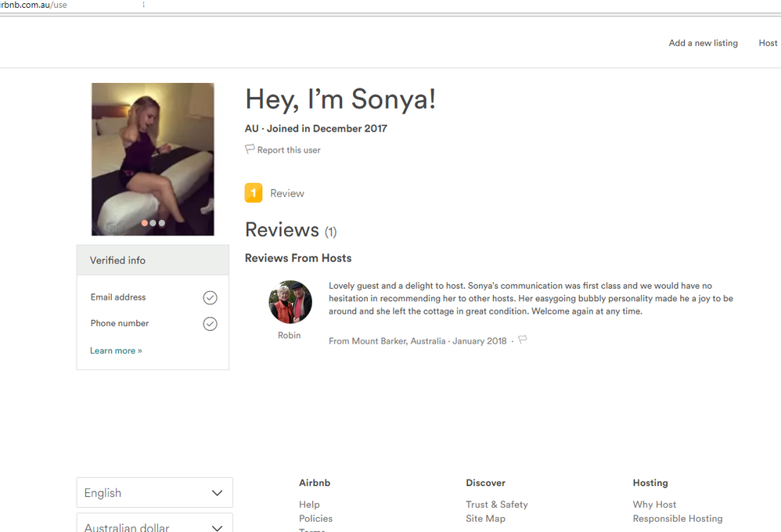Image resolution: width=781 pixels, height=532 pixels.
Task: Click the Report this user flag icon
Action: (x=250, y=149)
